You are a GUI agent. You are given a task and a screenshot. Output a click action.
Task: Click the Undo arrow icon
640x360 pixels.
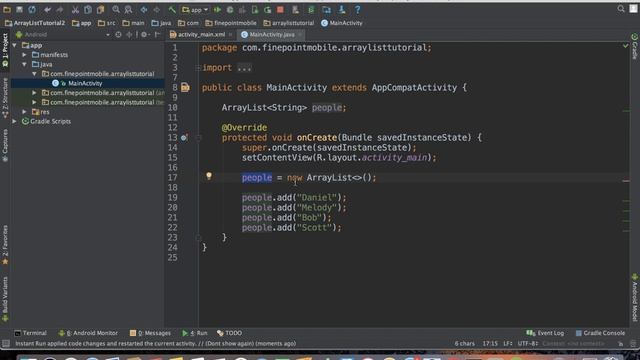click(47, 9)
